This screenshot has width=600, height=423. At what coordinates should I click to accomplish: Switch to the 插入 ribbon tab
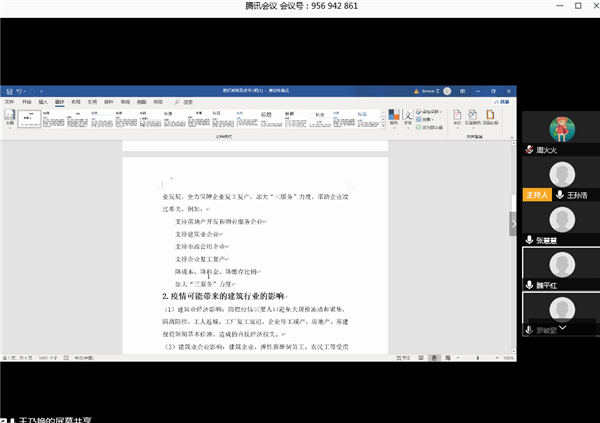click(x=43, y=102)
